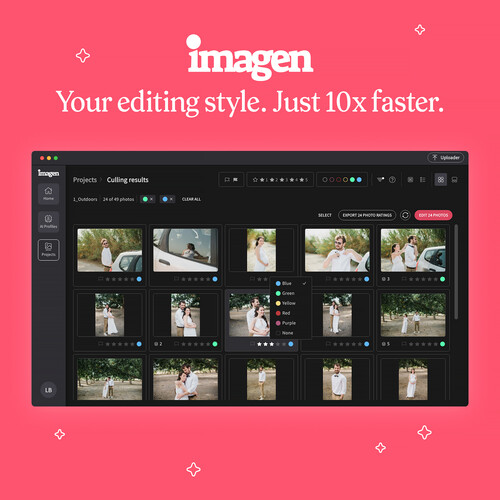Filter photos by 3 star rating
The image size is (500, 500).
(283, 180)
